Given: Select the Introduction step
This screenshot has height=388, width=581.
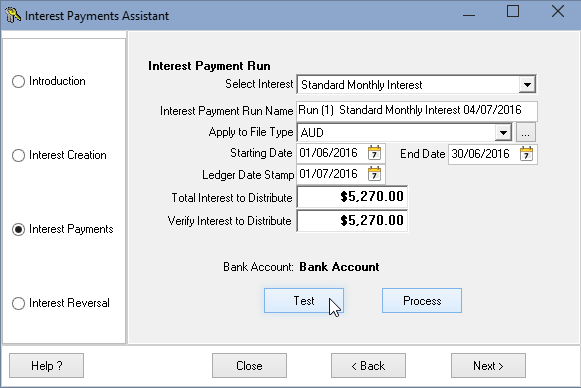Looking at the screenshot, I should point(49,81).
